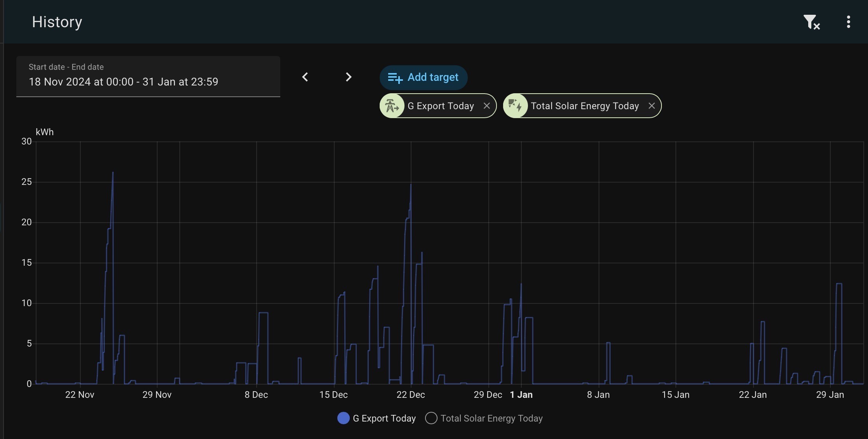Click the 22 Dec axis label

click(411, 395)
